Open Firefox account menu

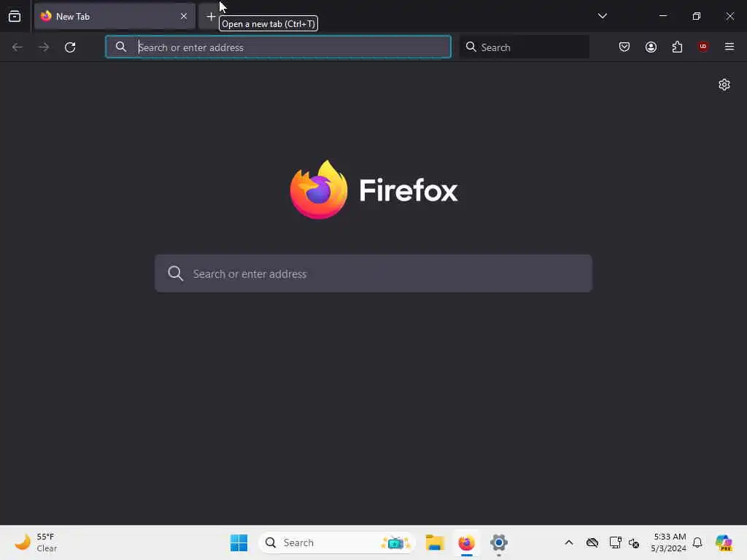pyautogui.click(x=651, y=47)
